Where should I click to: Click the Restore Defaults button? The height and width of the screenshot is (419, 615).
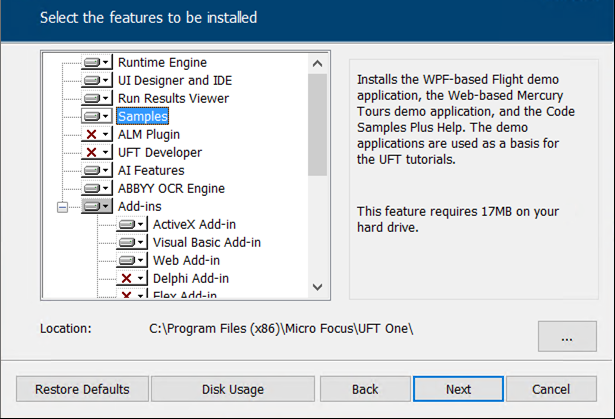pos(82,389)
